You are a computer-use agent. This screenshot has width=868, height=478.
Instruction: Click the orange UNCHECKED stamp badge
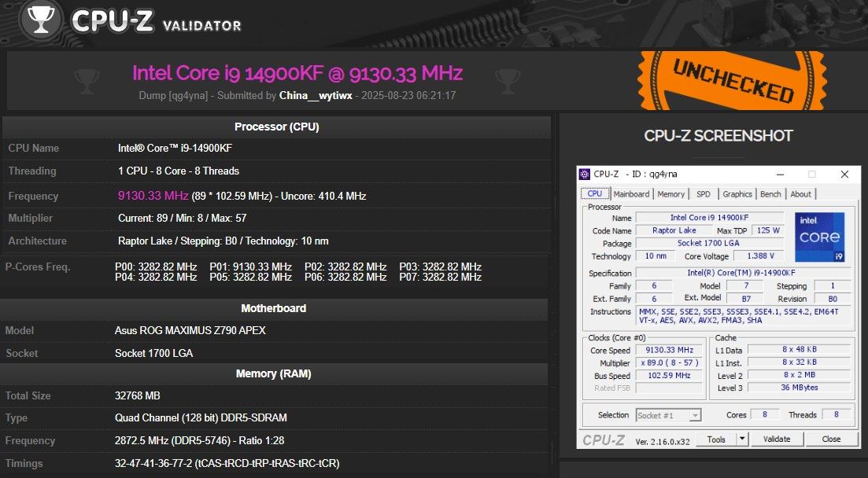tap(733, 81)
